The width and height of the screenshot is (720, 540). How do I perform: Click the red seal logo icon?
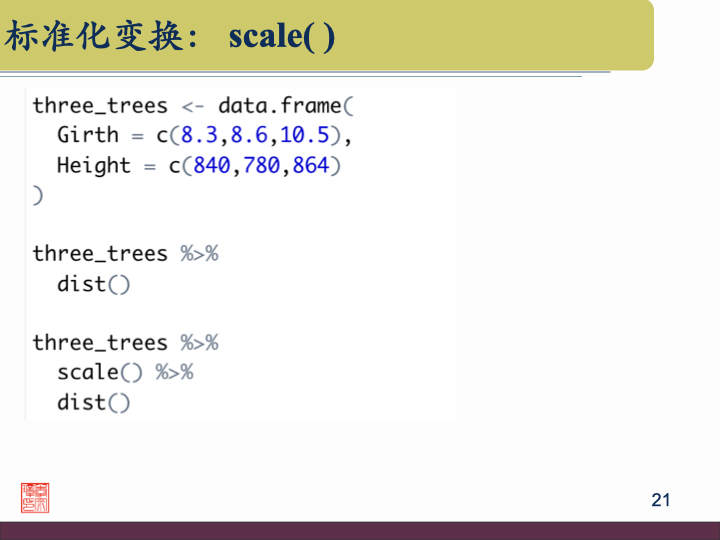35,497
